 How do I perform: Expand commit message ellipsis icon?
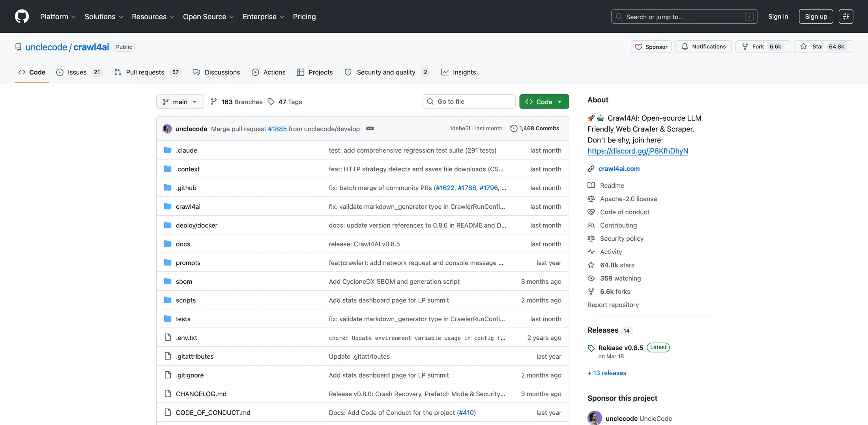click(x=370, y=129)
